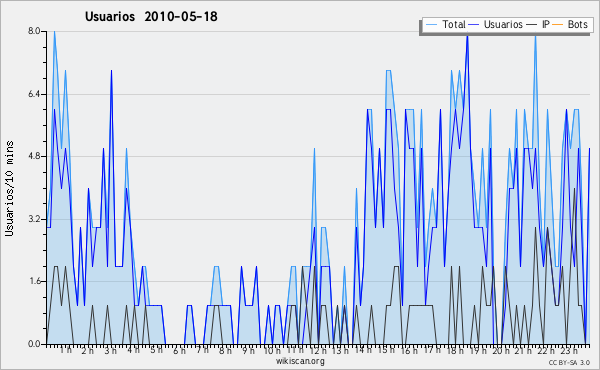The height and width of the screenshot is (370, 600).
Task: Click the '17 h' x-axis label
Action: pyautogui.click(x=432, y=350)
